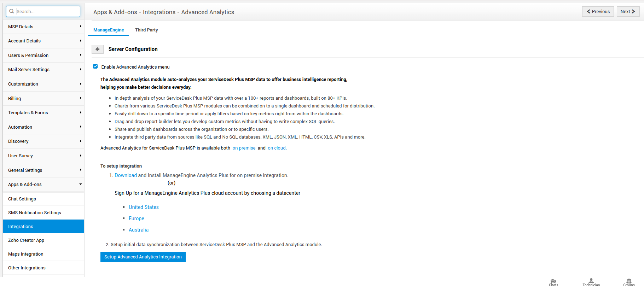The image size is (644, 286).
Task: Expand the Mail Server Settings menu
Action: 43,70
